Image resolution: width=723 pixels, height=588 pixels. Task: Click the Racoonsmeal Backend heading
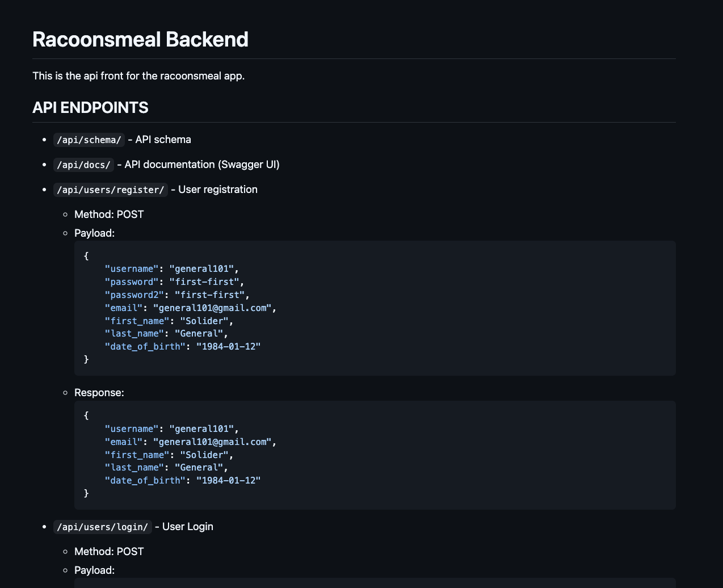point(140,39)
